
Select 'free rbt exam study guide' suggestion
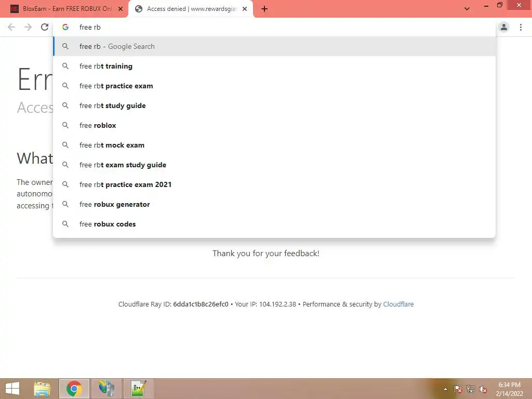tap(274, 165)
